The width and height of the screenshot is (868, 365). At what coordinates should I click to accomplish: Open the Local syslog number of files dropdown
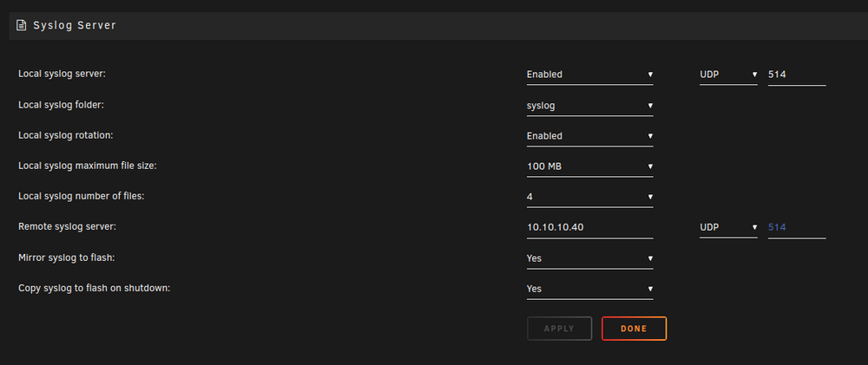point(589,197)
